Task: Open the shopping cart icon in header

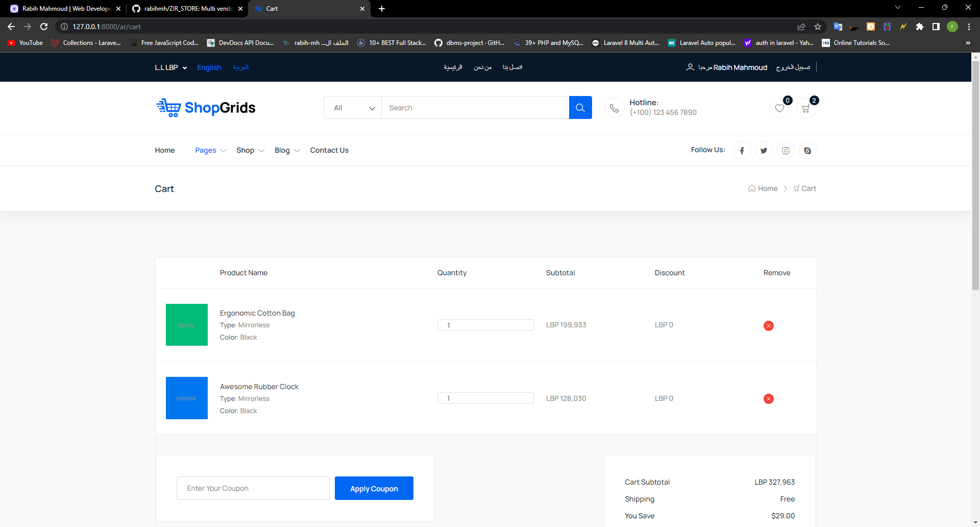Action: (x=806, y=108)
